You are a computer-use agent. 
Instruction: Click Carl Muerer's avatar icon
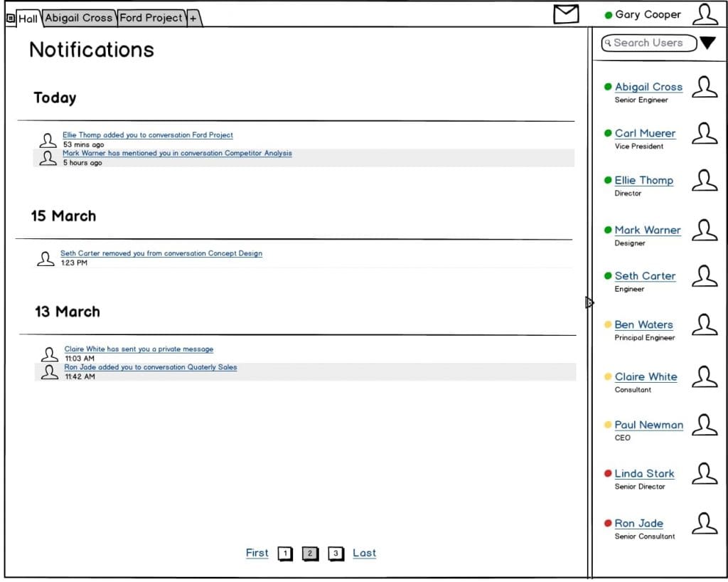(x=705, y=133)
